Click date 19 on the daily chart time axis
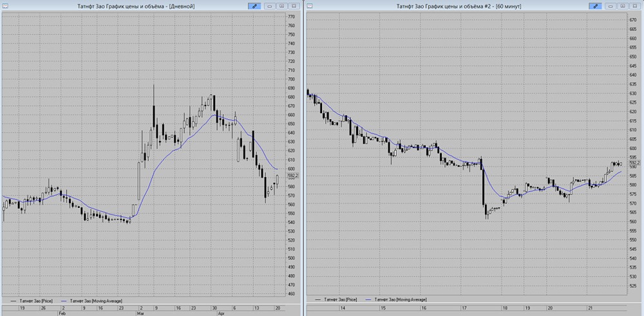Viewport: 644px width, 316px height. 22,308
